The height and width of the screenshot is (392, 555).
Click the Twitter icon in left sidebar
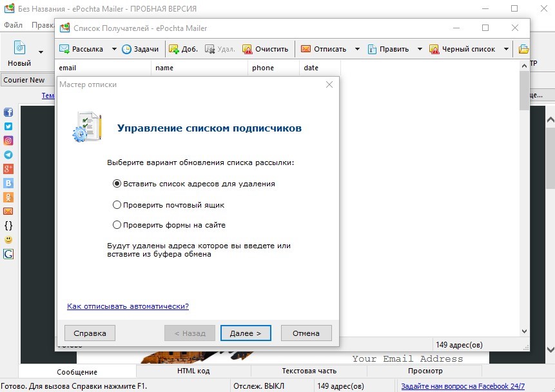pyautogui.click(x=8, y=126)
